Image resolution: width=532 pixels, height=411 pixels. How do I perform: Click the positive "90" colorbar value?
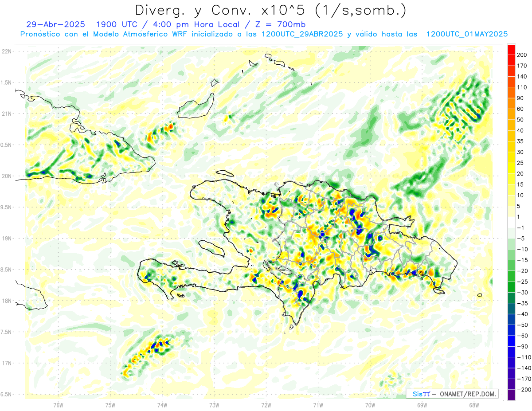click(x=520, y=98)
